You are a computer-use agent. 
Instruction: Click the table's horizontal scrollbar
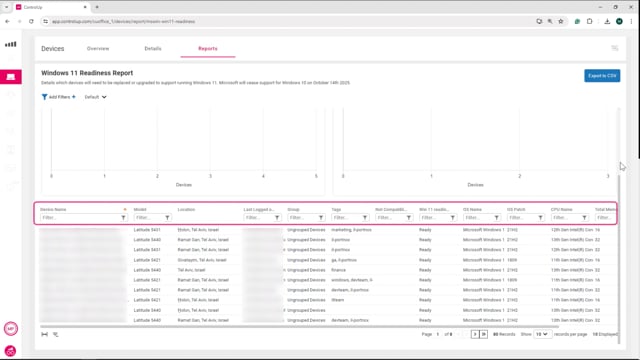click(299, 327)
